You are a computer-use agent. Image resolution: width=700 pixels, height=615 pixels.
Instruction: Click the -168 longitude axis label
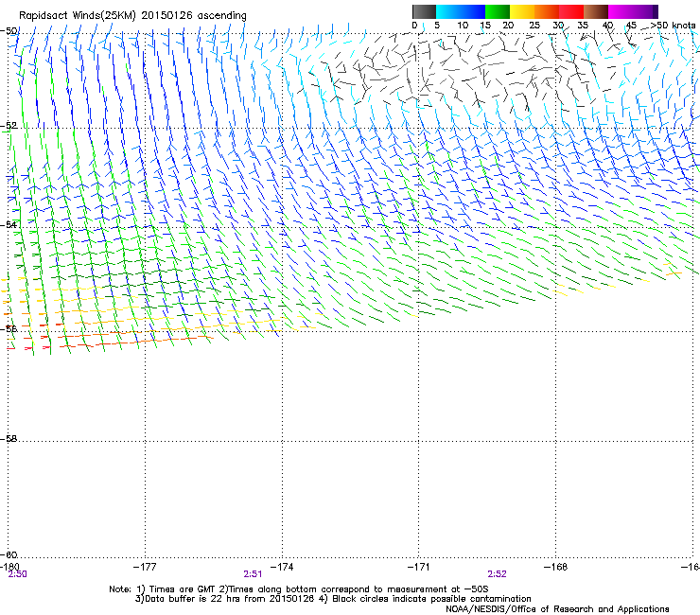click(x=556, y=567)
